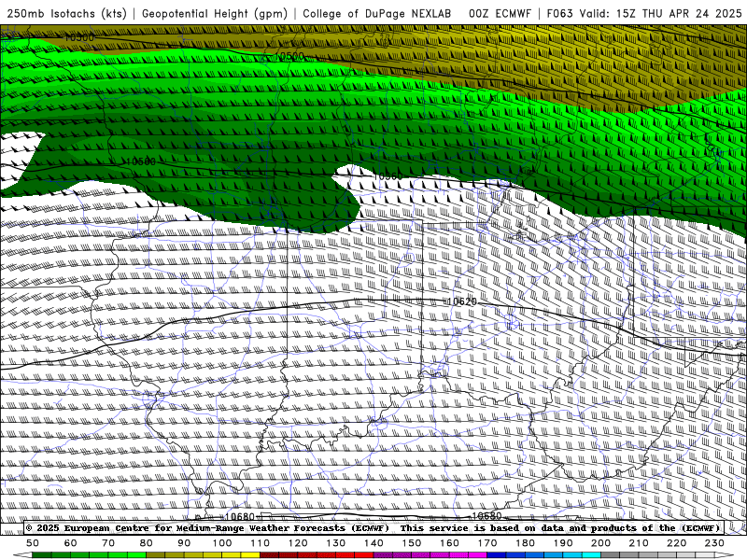Click the 70 value on the color scale

click(108, 543)
